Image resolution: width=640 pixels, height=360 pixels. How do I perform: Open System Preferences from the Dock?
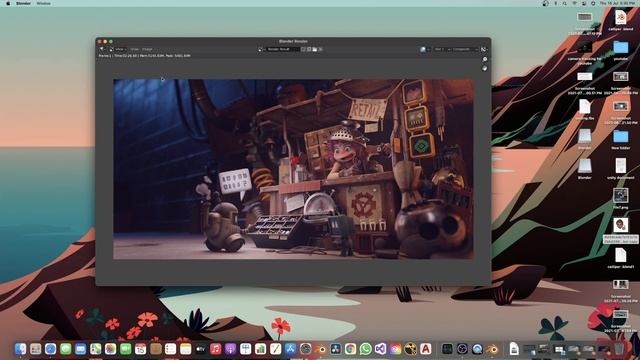[305, 349]
